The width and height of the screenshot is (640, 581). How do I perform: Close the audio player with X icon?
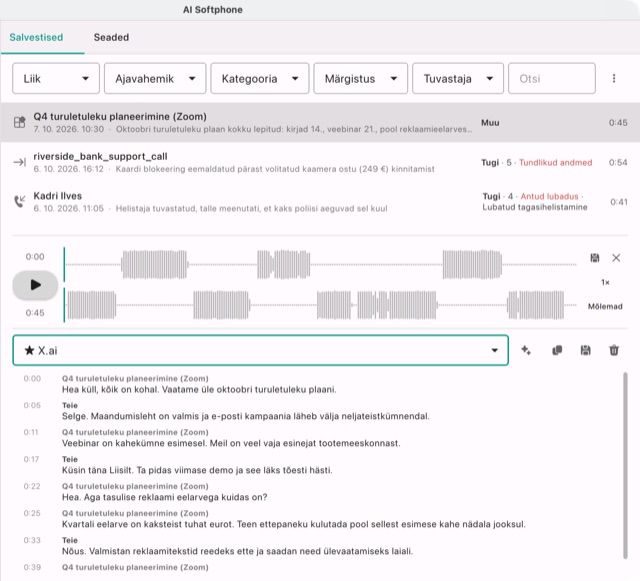616,258
